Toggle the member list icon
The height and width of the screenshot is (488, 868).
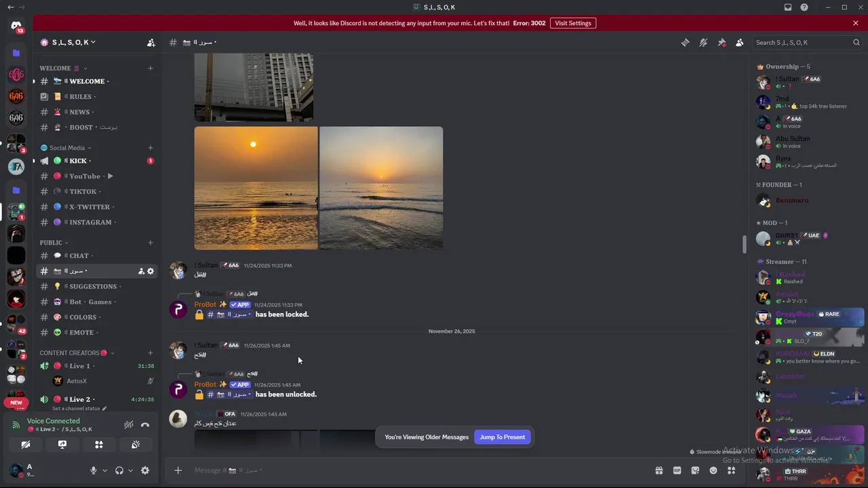click(x=739, y=42)
